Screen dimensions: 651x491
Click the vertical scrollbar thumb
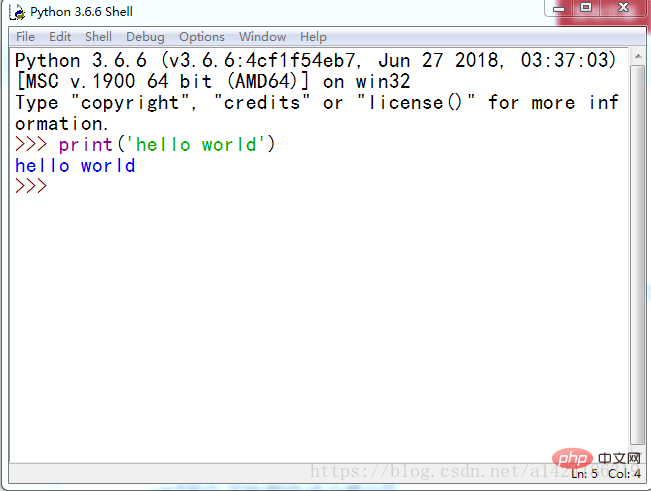click(x=637, y=255)
